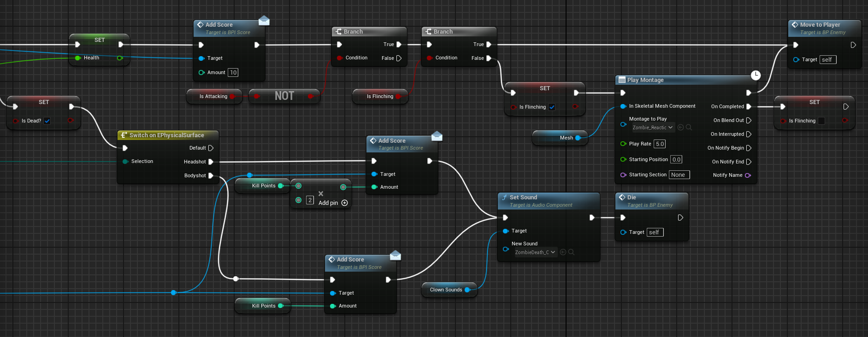868x337 pixels.
Task: Click the Starting Section None field
Action: tap(679, 175)
